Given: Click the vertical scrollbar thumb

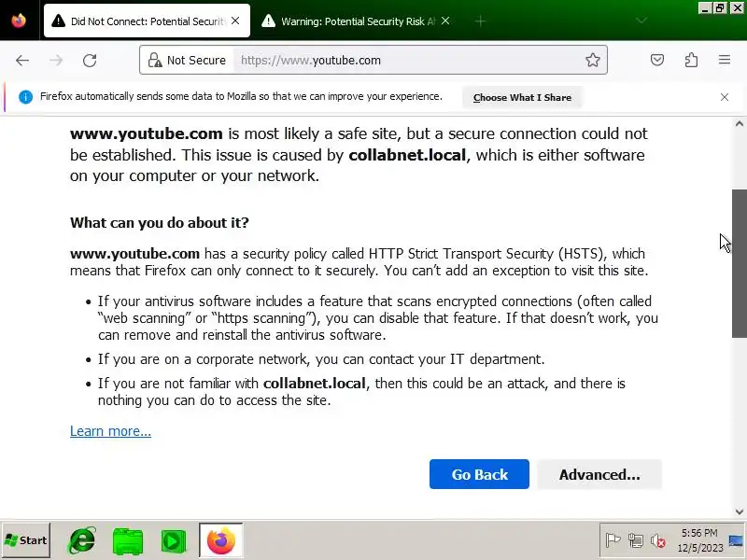Looking at the screenshot, I should [739, 263].
